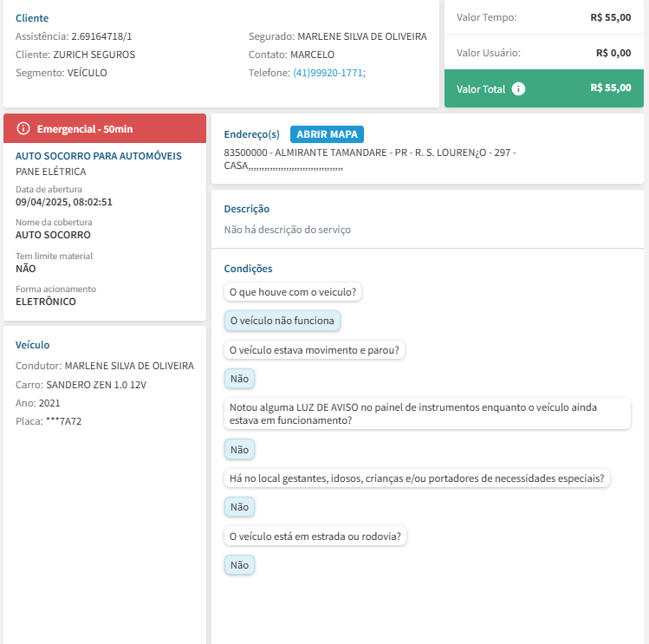
Task: Click the Segmento value VEÍCULO
Action: coord(87,73)
